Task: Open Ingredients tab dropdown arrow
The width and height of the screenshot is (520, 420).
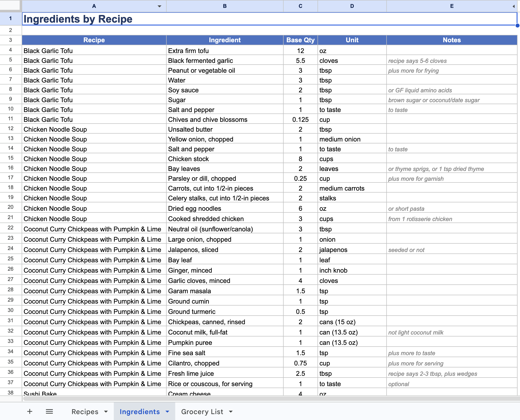Action: [x=167, y=412]
